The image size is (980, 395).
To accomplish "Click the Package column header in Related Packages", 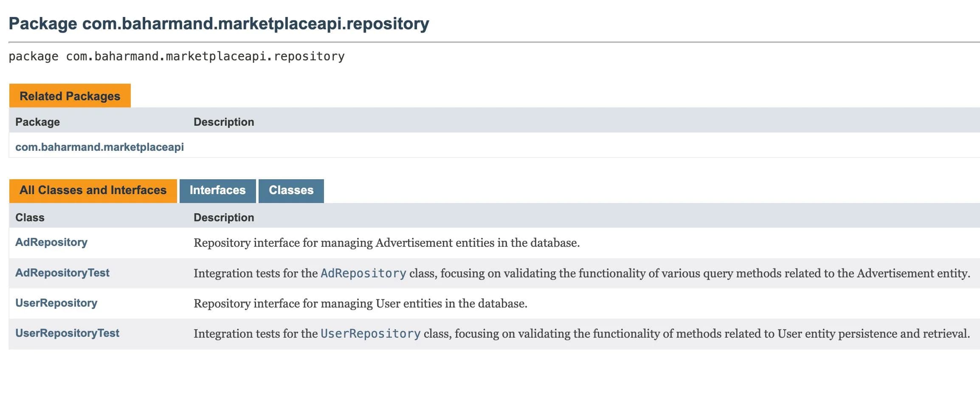I will [x=37, y=122].
